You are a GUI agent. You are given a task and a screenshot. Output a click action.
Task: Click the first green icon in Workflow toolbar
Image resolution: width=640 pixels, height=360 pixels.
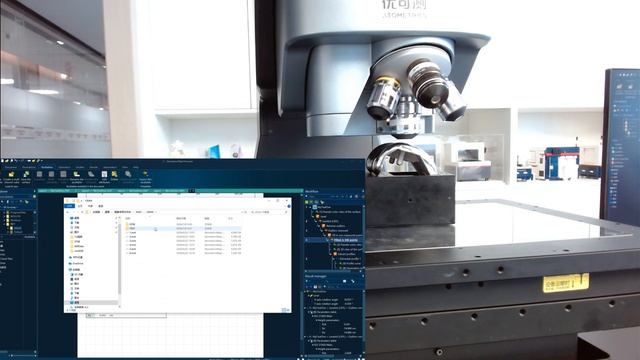coord(307,202)
